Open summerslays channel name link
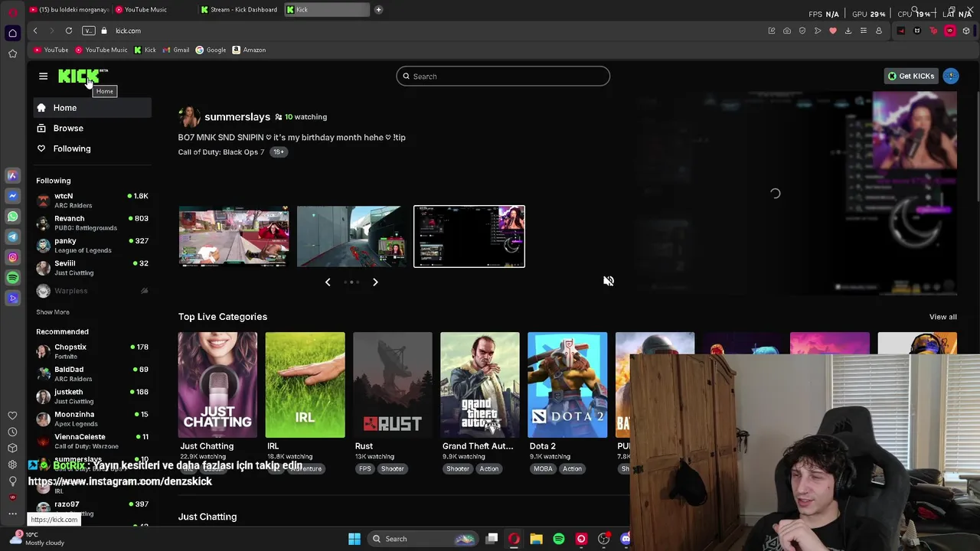The image size is (980, 551). pyautogui.click(x=237, y=117)
